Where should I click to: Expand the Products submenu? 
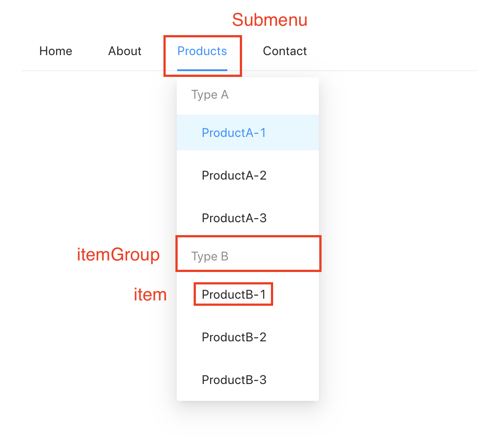point(202,51)
